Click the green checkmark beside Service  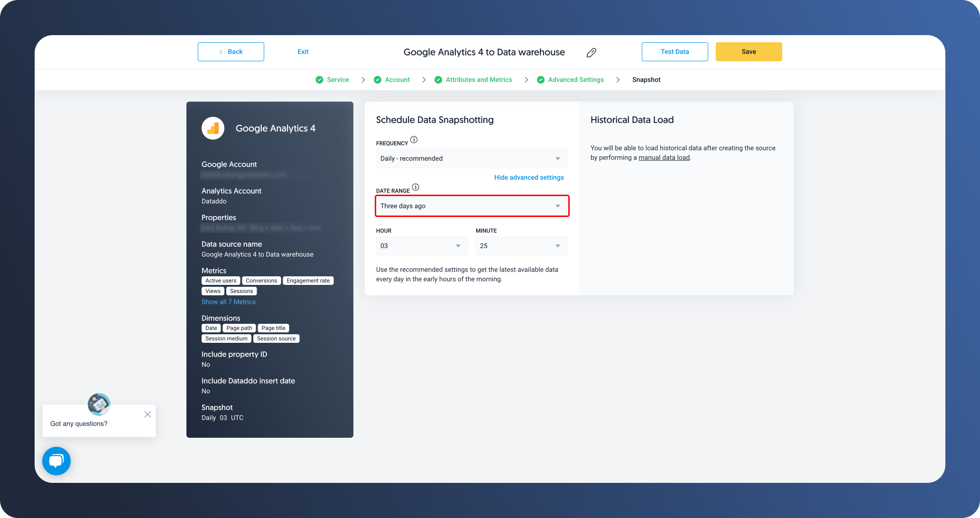pyautogui.click(x=320, y=79)
